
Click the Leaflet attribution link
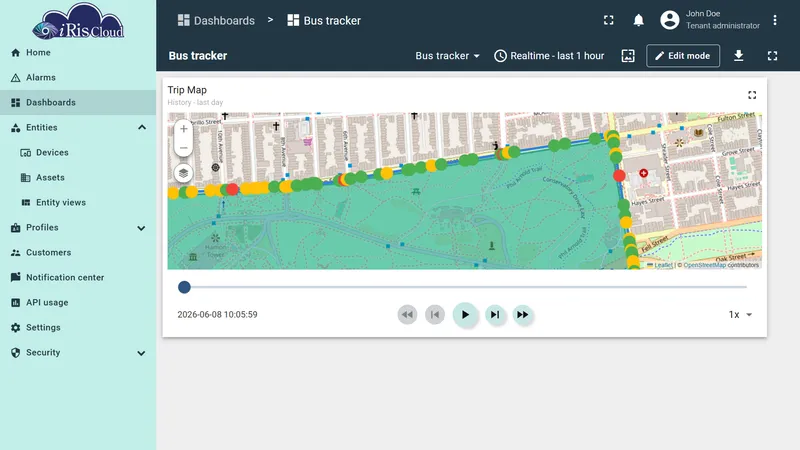click(663, 265)
